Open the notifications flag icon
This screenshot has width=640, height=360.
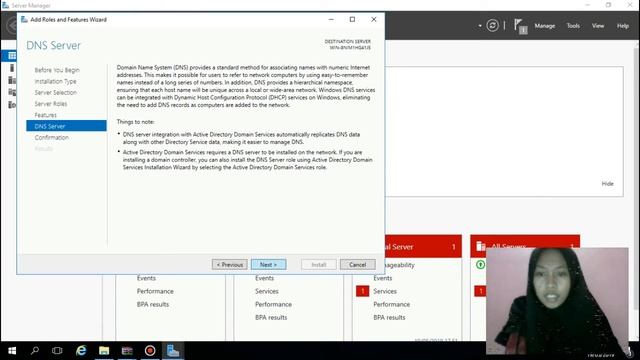[x=520, y=26]
